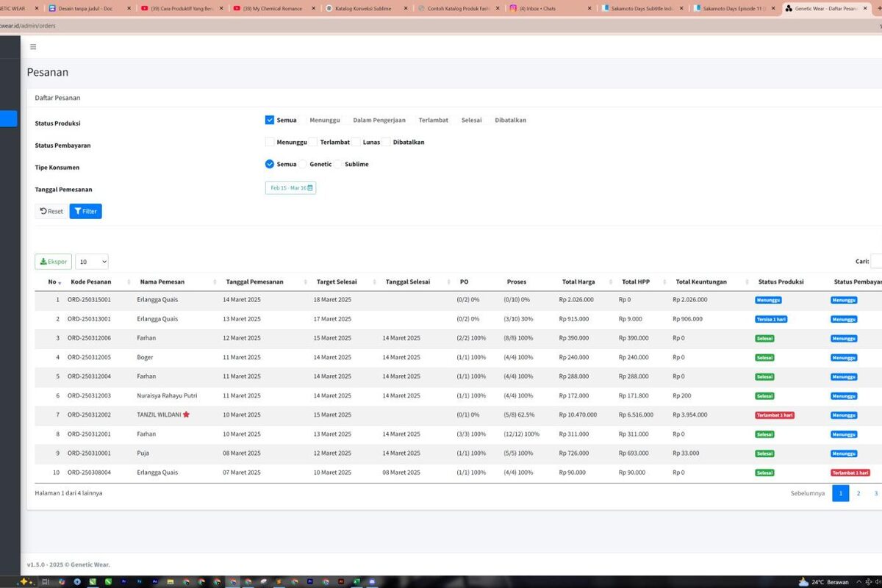Check Menunggu under Status Produksi
The image size is (882, 588).
pyautogui.click(x=324, y=120)
